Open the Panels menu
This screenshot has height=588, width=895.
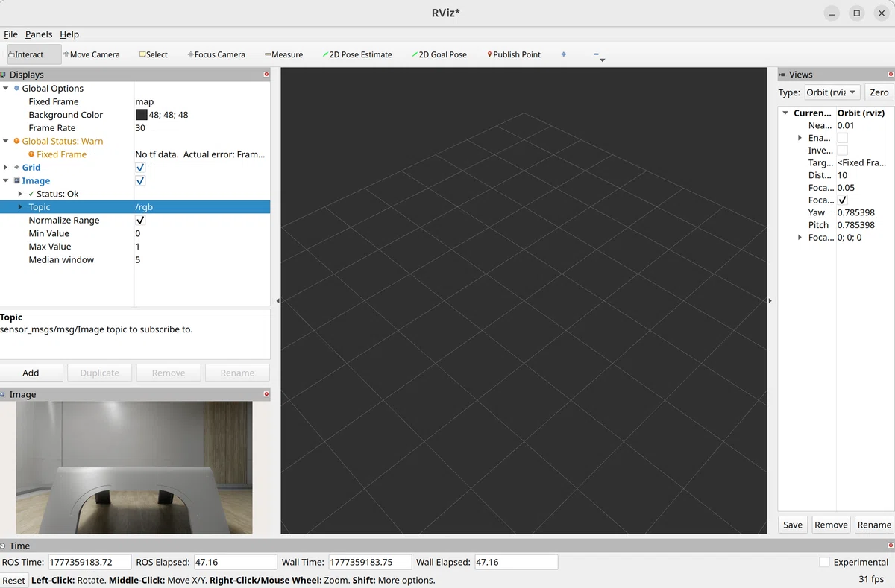point(39,34)
